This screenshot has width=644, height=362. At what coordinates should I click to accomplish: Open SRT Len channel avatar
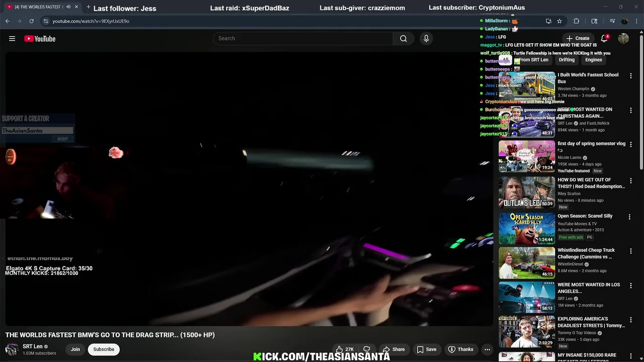coord(12,349)
